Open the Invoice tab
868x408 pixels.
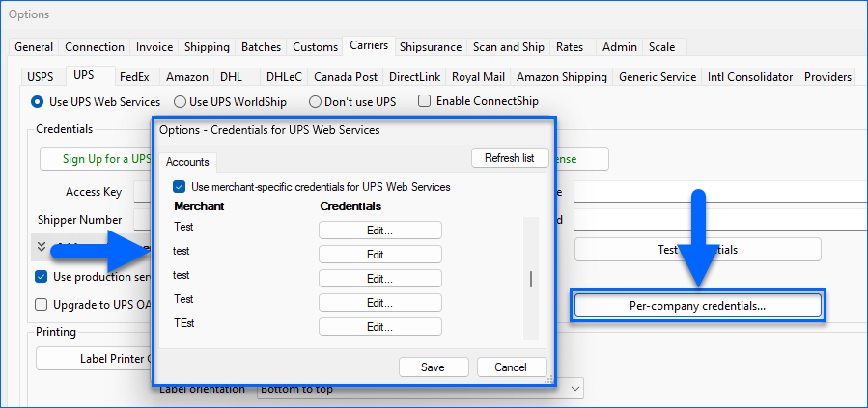point(154,47)
